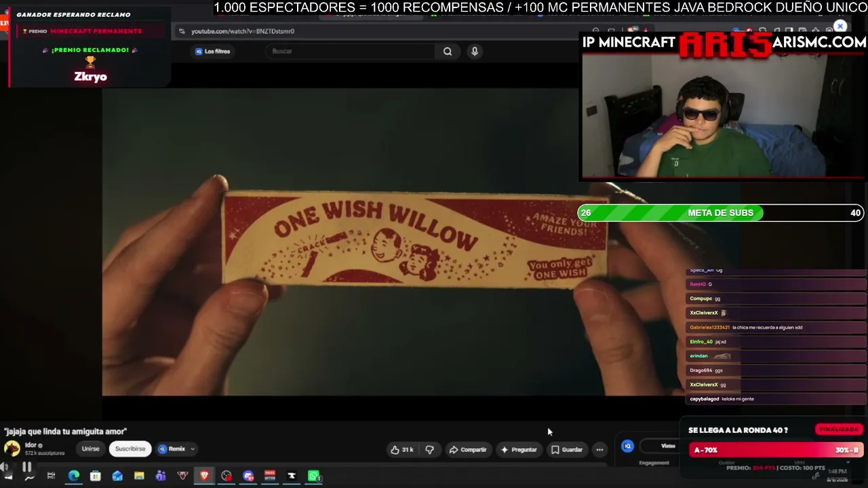Image resolution: width=868 pixels, height=488 pixels.
Task: Dislike the video with the thumbs-down icon
Action: pos(429,449)
